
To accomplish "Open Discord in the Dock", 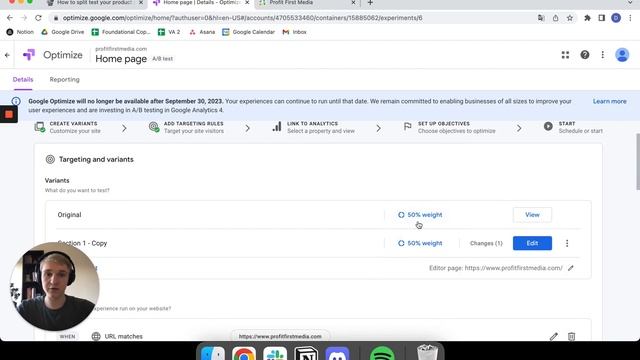I will (x=337, y=353).
